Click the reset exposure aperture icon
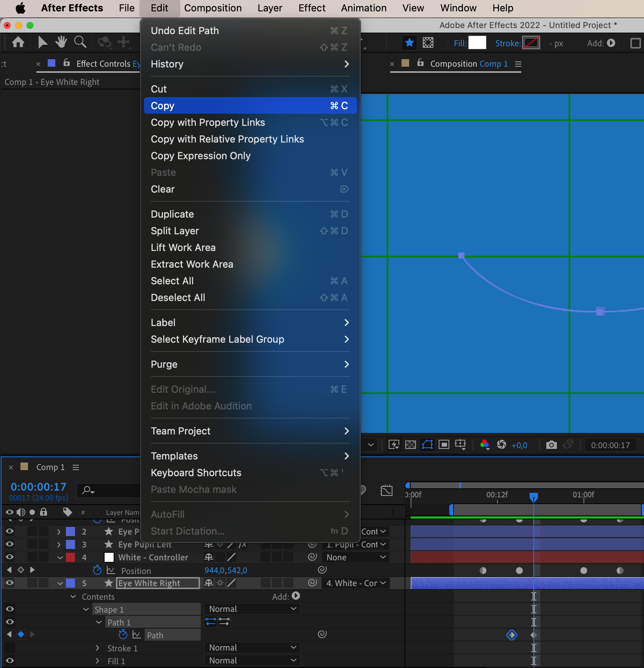 coord(502,444)
